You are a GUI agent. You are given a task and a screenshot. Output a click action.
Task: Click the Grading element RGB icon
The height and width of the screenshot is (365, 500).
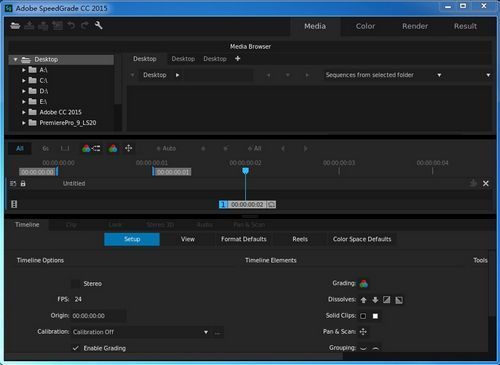click(x=364, y=284)
